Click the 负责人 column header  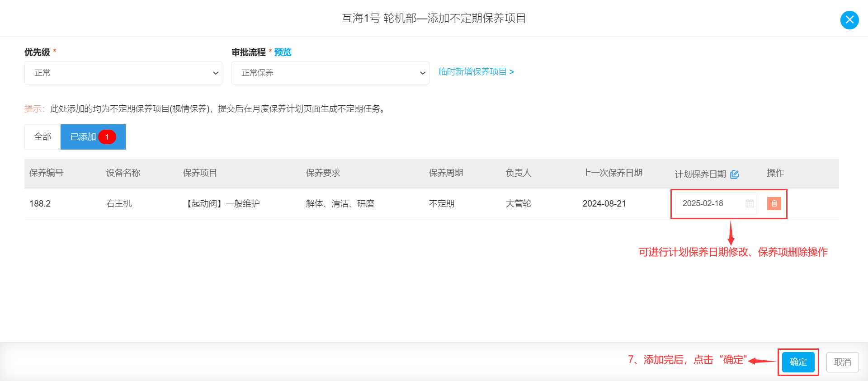[x=519, y=173]
